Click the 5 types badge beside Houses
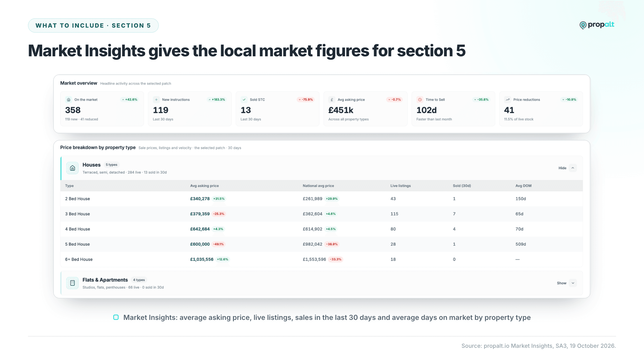644x362 pixels. coord(111,165)
